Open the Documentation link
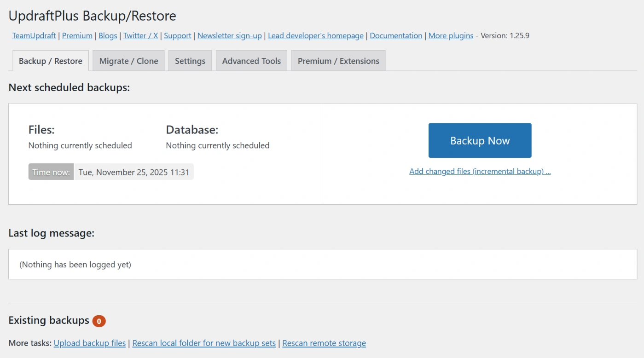The width and height of the screenshot is (644, 358). (395, 35)
